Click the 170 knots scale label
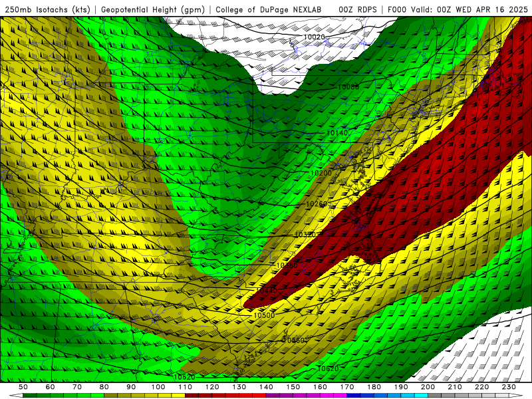This screenshot has height=399, width=532. coord(347,387)
